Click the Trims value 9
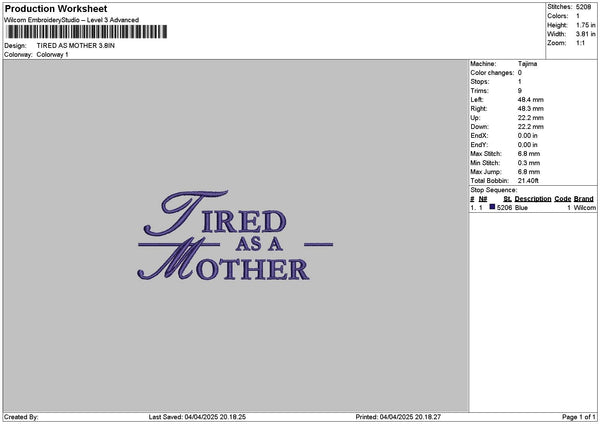 click(520, 91)
